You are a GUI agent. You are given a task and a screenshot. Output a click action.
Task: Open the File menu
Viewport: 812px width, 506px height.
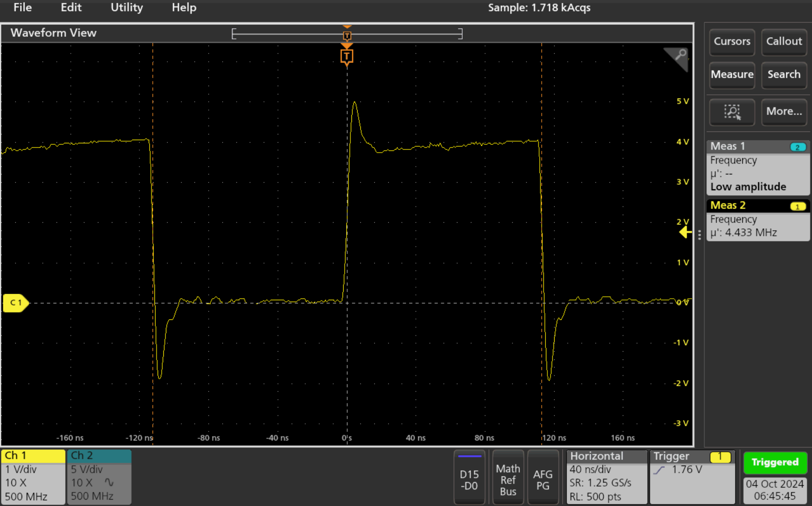tap(22, 8)
